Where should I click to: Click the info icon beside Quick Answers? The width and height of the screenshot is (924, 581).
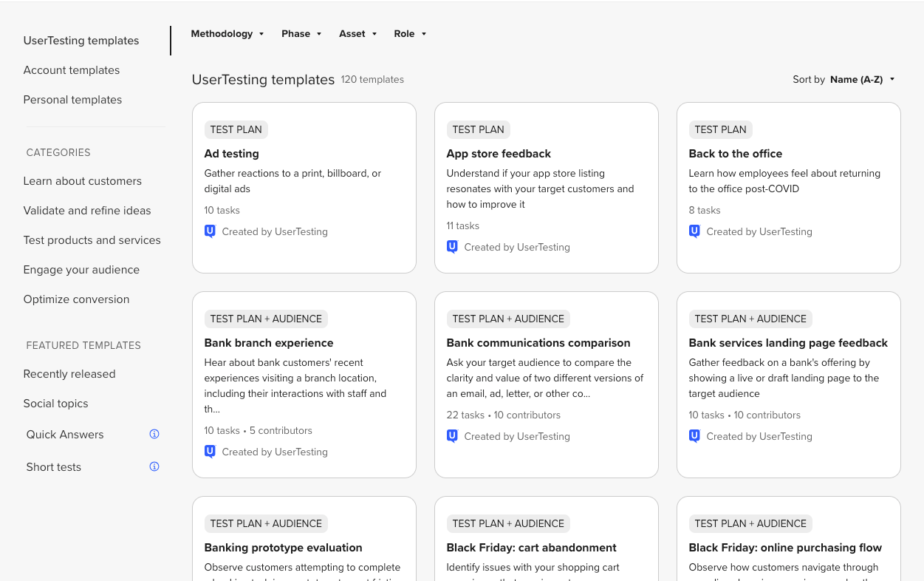(154, 434)
